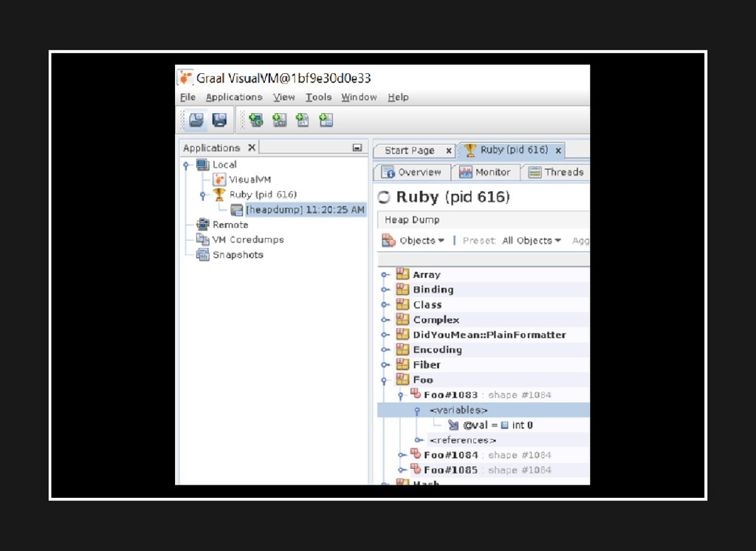
Task: Click the last green-plus toolbar icon
Action: click(x=326, y=120)
